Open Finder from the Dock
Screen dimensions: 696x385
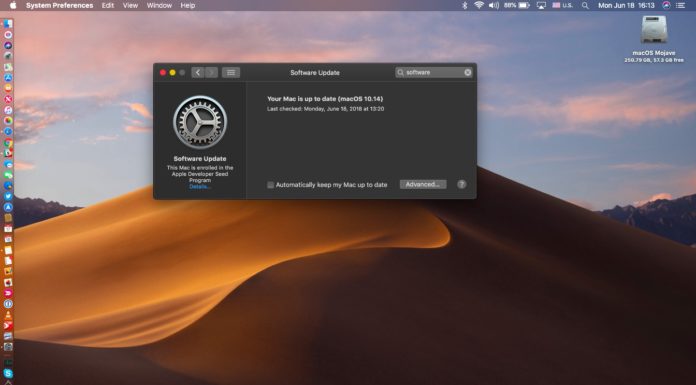(8, 24)
